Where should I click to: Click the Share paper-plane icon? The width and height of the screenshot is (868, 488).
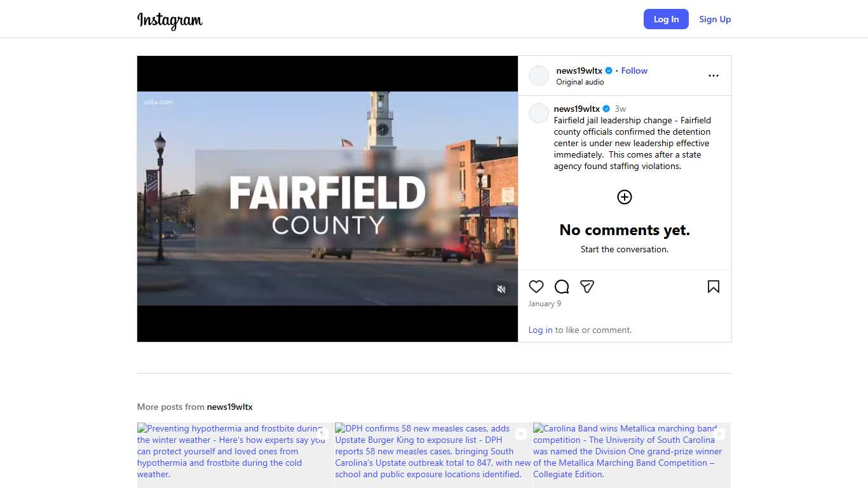click(x=587, y=287)
